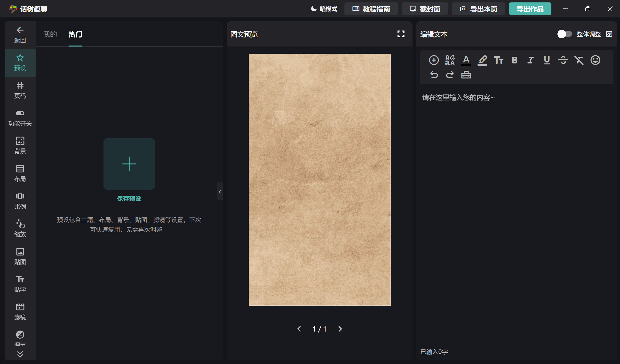Viewport: 620px width, 364px height.
Task: Click the 保存预设 plus tile
Action: point(129,164)
